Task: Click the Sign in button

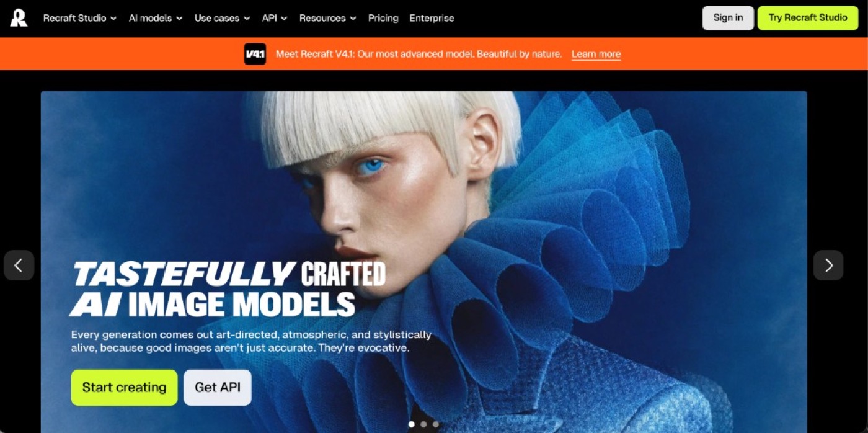Action: (728, 18)
